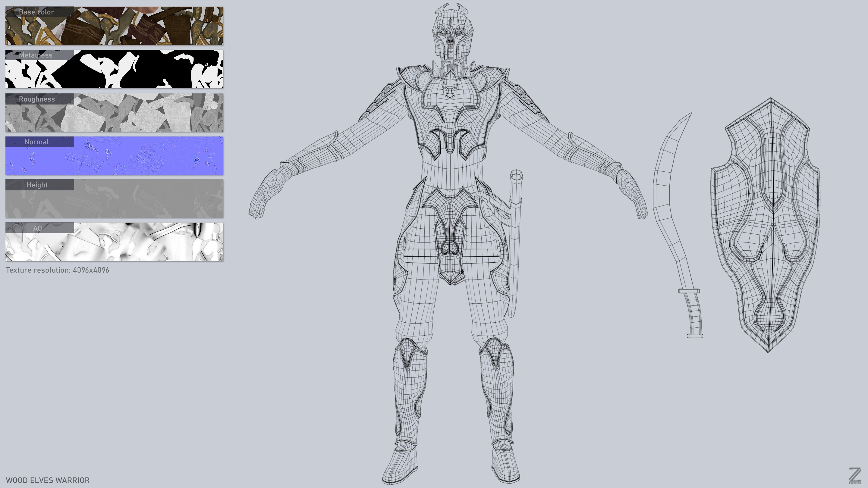
Task: Click the Normal label tag
Action: [36, 142]
